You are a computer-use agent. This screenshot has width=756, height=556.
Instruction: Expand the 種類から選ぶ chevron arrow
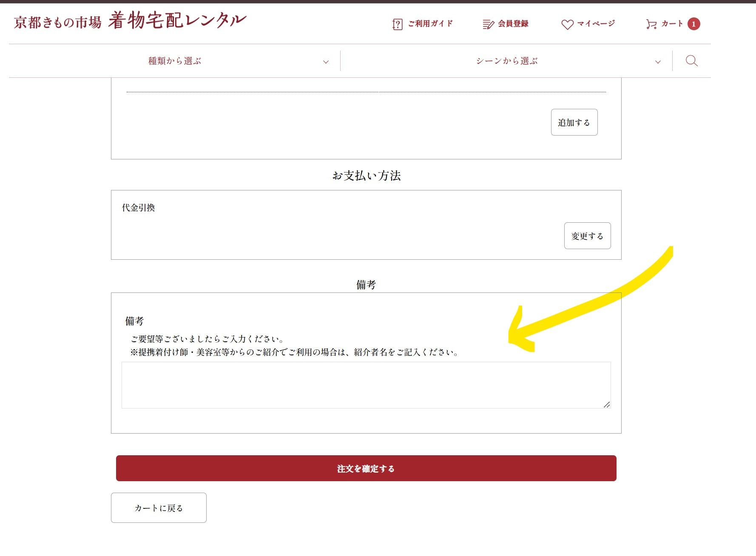326,62
